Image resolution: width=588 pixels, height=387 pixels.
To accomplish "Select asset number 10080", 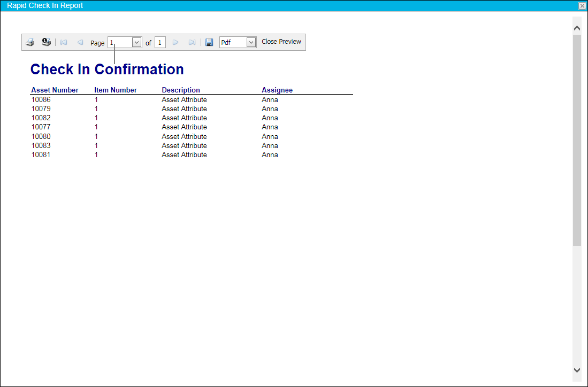I will 41,136.
